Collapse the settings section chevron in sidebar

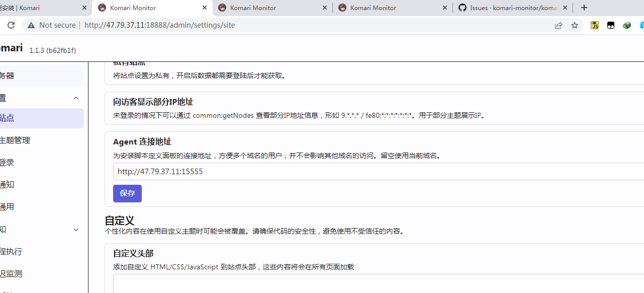[76, 98]
